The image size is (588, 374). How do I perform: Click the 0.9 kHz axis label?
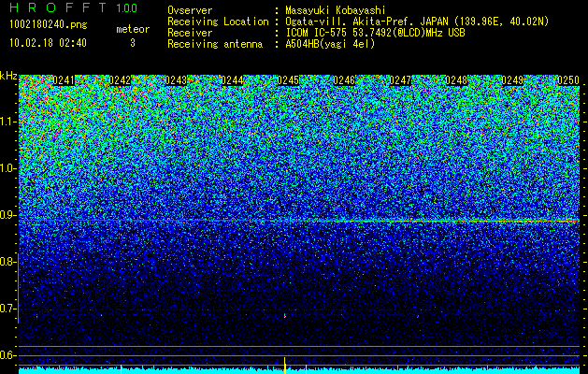[x=7, y=215]
